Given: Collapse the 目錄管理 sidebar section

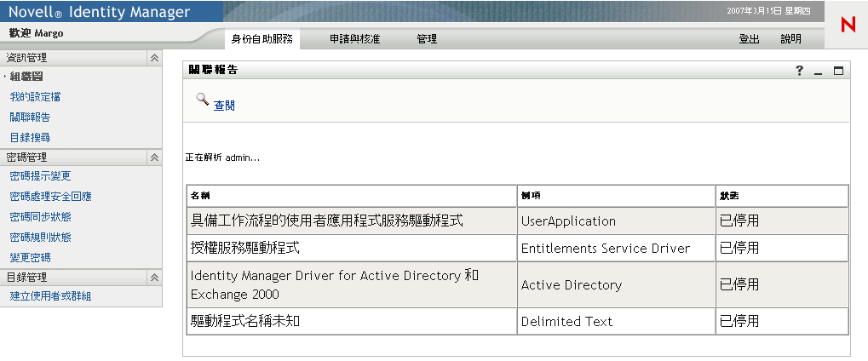Looking at the screenshot, I should [154, 277].
